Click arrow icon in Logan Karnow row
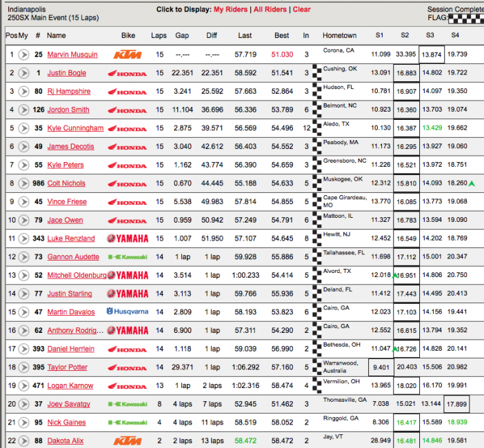Image resolution: width=484 pixels, height=448 pixels. [x=23, y=386]
